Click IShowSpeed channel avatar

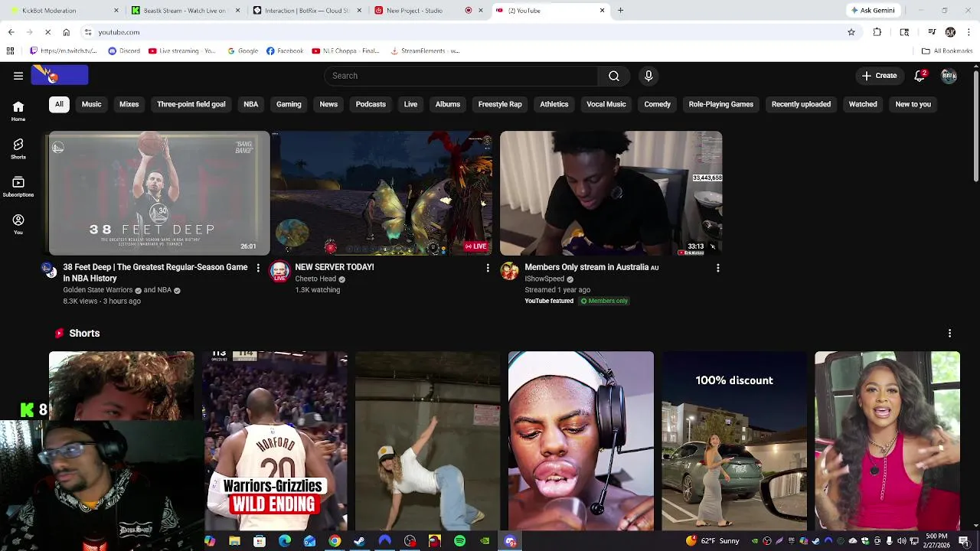[x=509, y=271]
